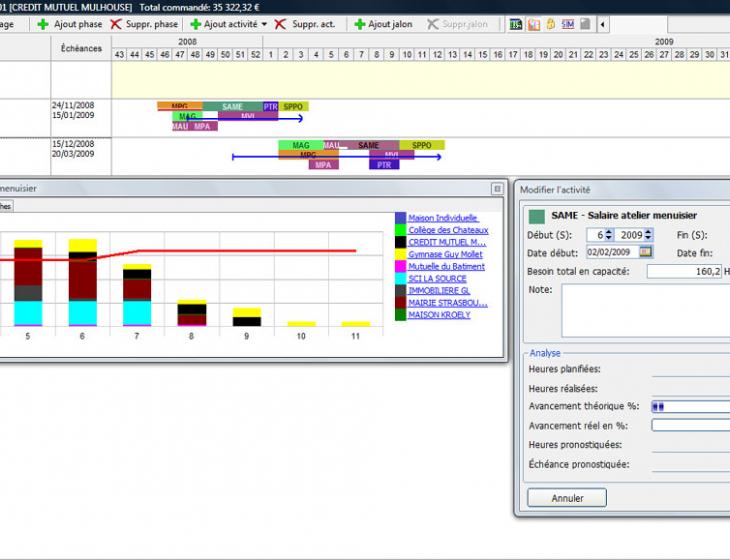Click the green plus Ajout phase icon

(43, 24)
